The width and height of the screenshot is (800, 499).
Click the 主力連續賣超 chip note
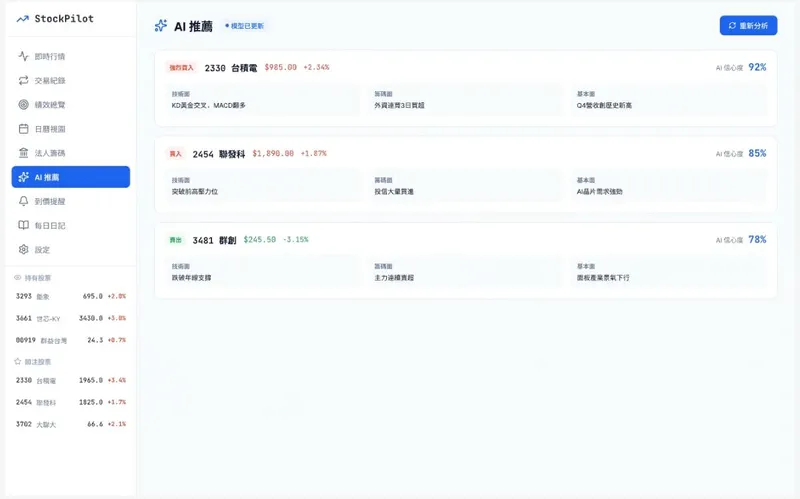pos(394,278)
